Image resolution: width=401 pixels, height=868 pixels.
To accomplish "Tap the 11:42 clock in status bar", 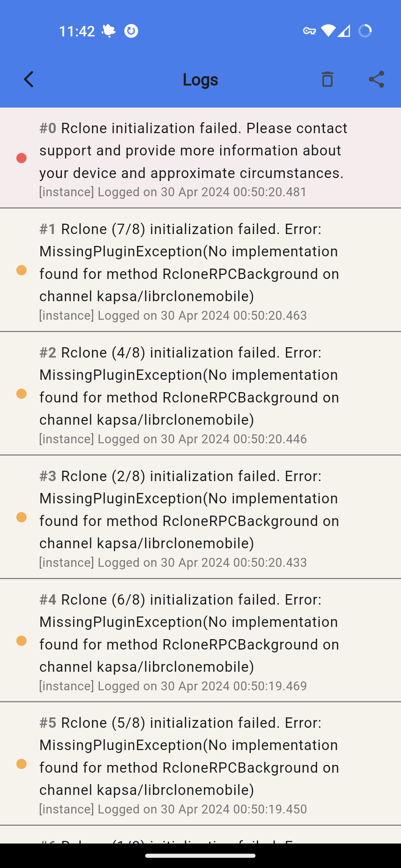I will tap(77, 31).
